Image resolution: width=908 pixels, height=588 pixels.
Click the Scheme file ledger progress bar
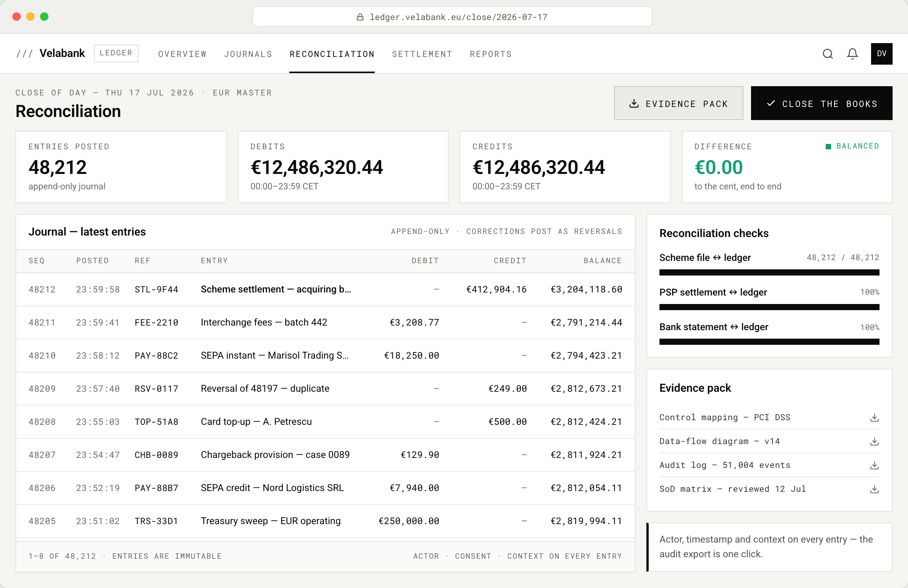point(769,272)
